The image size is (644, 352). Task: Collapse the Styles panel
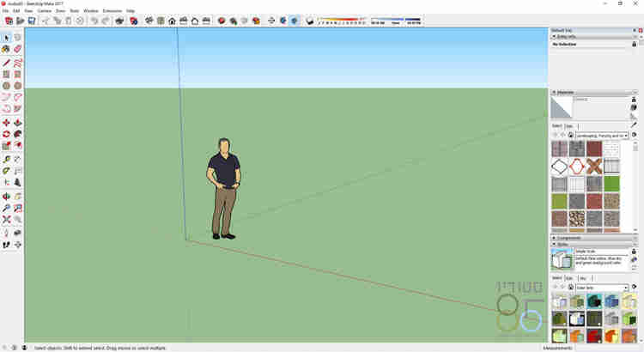(x=554, y=244)
